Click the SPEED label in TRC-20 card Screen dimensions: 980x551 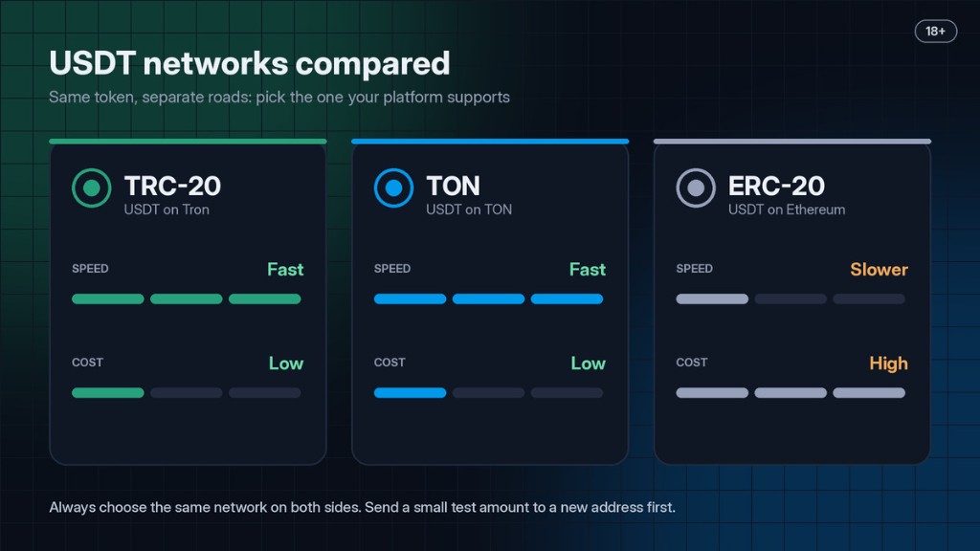click(90, 269)
